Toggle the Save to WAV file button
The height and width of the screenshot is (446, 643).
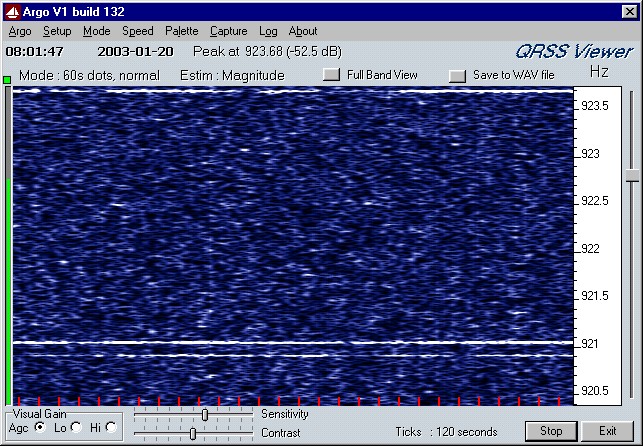pos(457,75)
